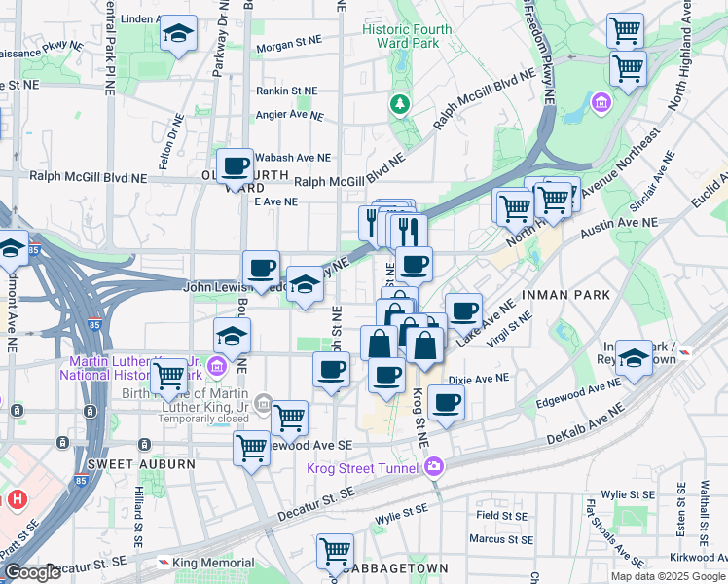Image resolution: width=728 pixels, height=584 pixels.
Task: Click the leftmost shopping bag marker
Action: click(380, 345)
